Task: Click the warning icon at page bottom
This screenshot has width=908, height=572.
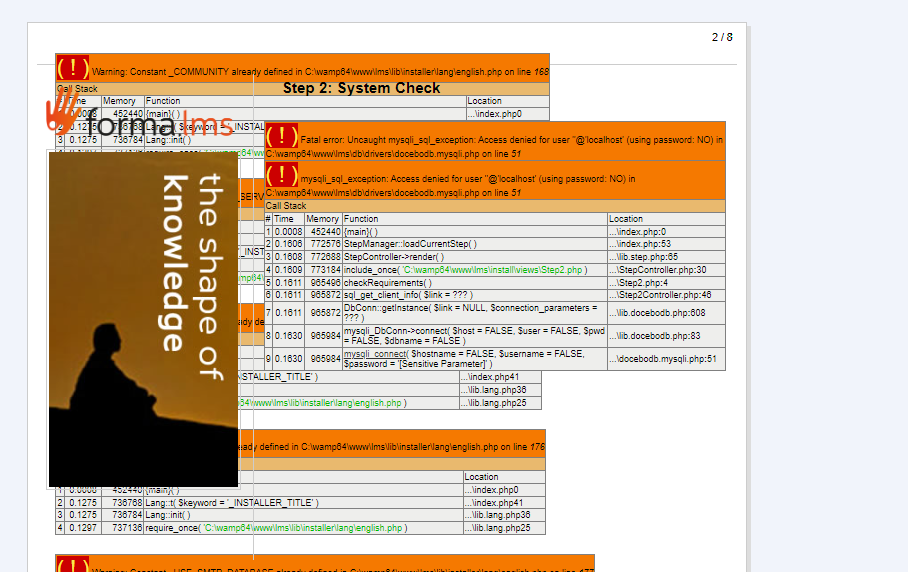Action: click(x=73, y=564)
